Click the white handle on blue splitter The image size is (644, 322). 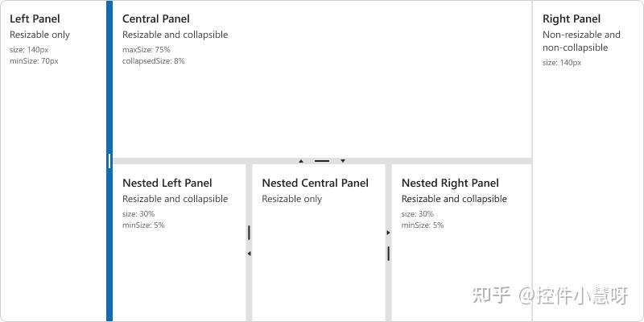[x=109, y=161]
